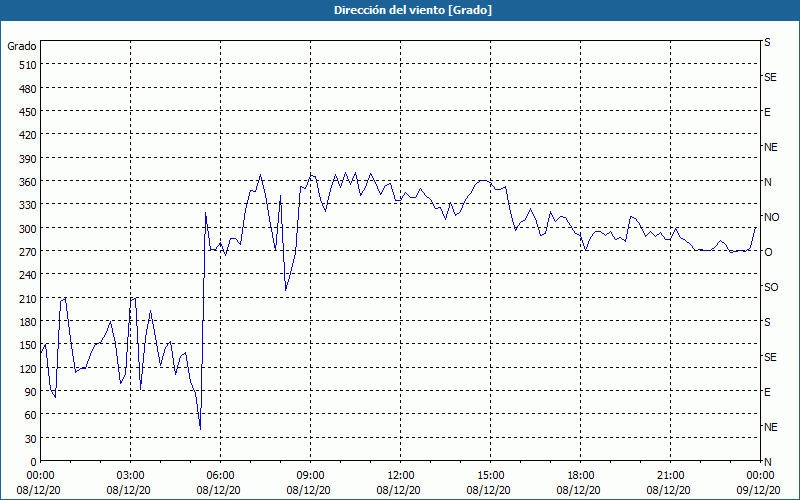The height and width of the screenshot is (500, 800).
Task: Click the 300 tick label on the left axis
Action: point(28,229)
